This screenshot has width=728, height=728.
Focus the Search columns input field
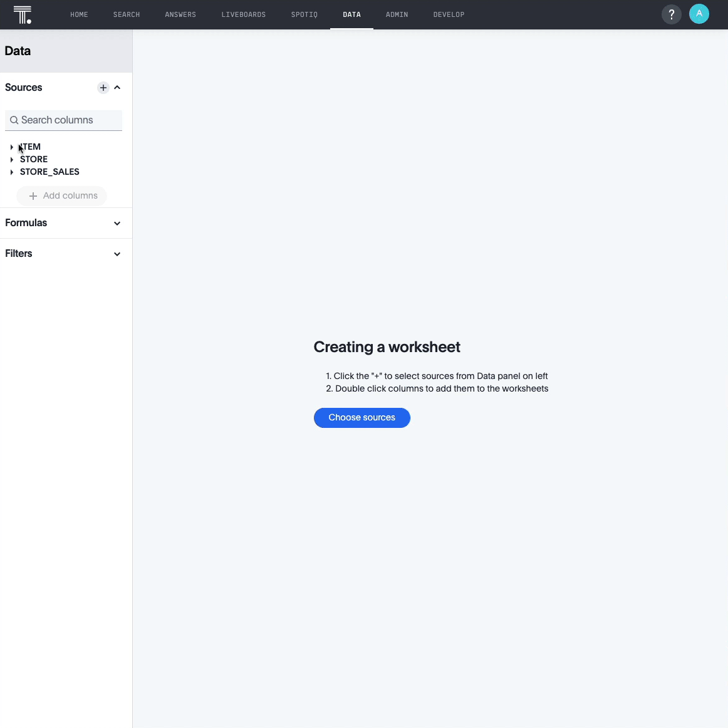coord(69,120)
